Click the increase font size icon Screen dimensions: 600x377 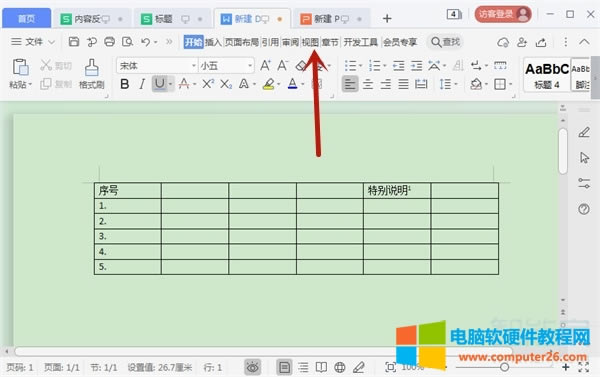click(x=265, y=65)
